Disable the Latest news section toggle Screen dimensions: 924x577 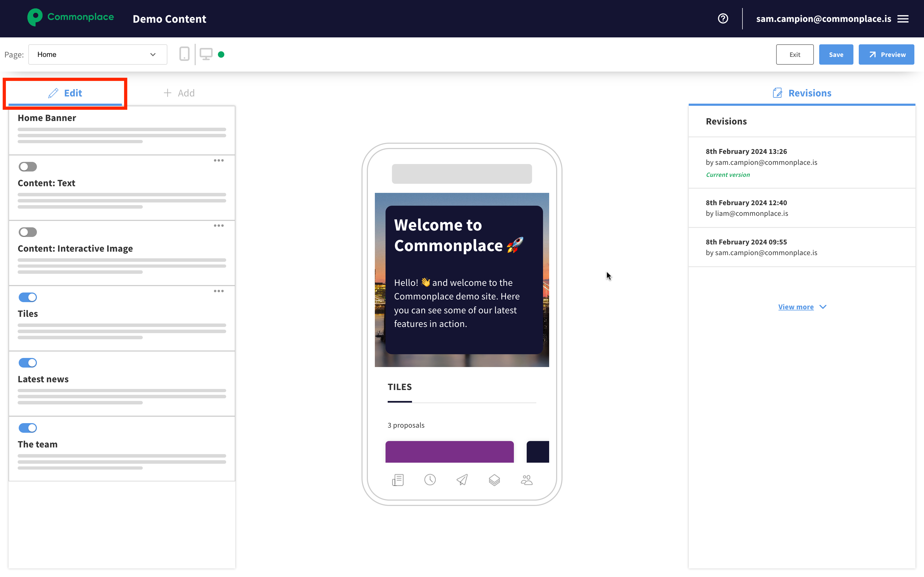(28, 362)
